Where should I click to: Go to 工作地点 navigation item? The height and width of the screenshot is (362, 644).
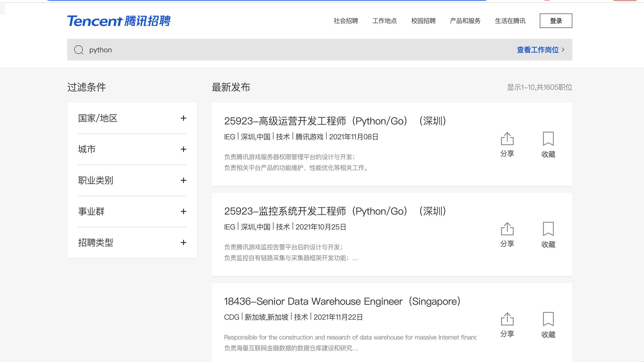384,21
